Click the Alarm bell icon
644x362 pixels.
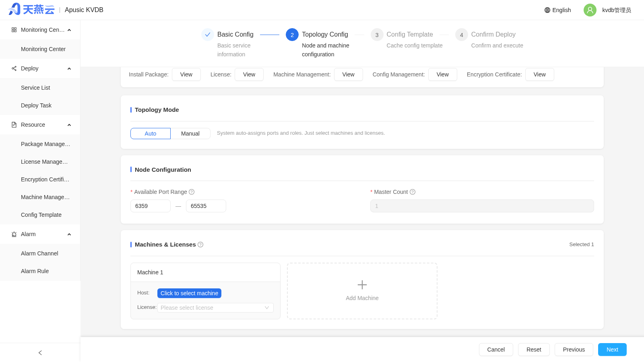pos(14,234)
